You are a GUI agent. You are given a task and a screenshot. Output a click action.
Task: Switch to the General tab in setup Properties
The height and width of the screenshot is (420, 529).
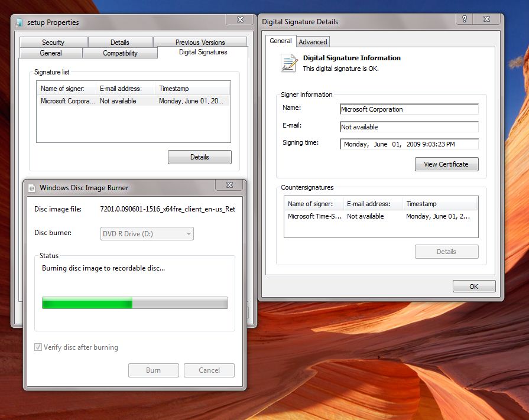pos(51,53)
